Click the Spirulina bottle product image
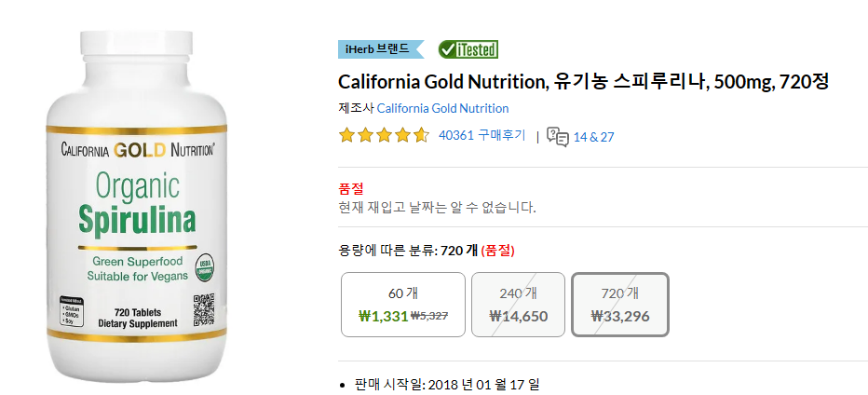The image size is (868, 395). (x=137, y=205)
